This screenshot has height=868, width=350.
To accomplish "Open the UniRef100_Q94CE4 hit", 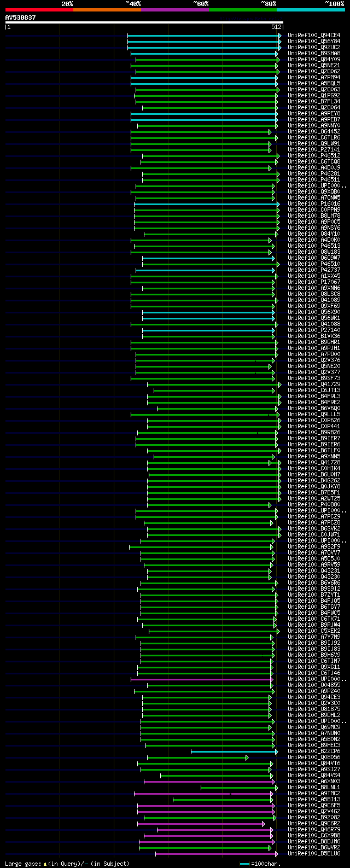I will coord(314,35).
